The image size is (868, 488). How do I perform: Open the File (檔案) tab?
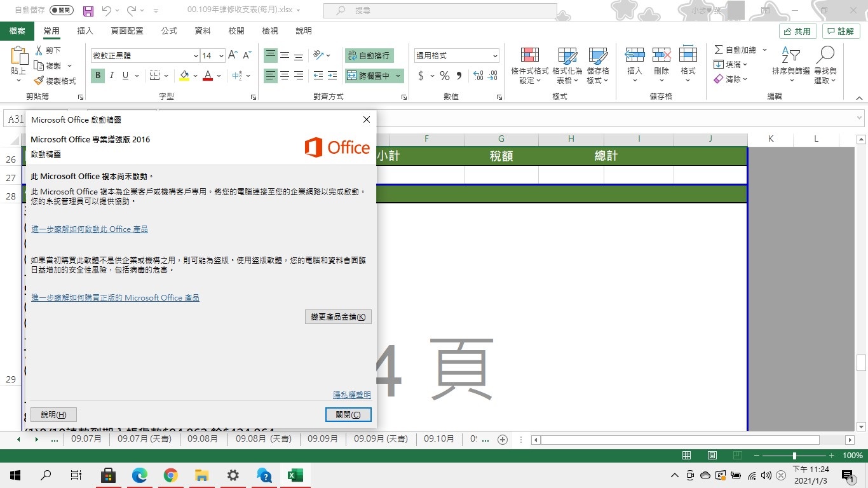[17, 30]
